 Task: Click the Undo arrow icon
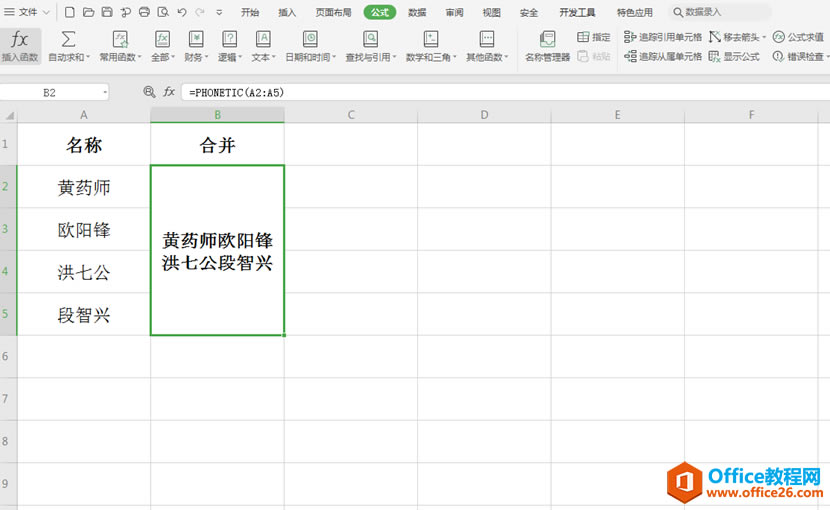pyautogui.click(x=182, y=12)
